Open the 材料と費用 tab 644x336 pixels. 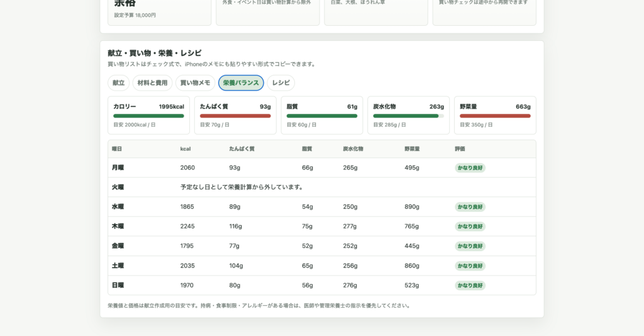pos(152,83)
